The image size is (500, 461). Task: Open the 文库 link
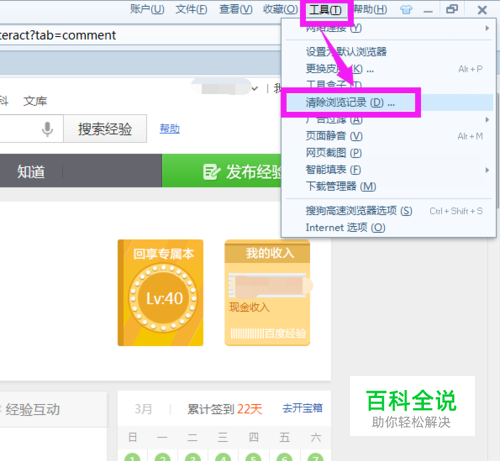35,101
